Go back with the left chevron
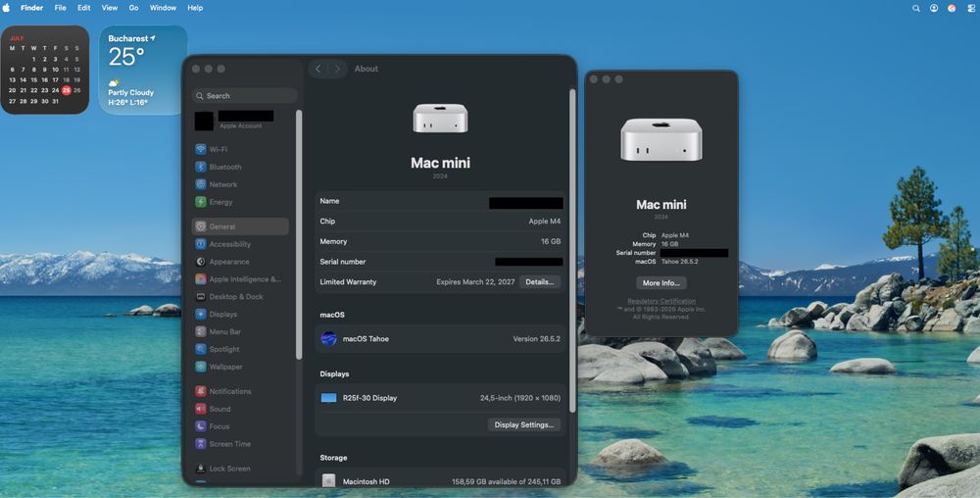Viewport: 980px width, 498px height. click(x=318, y=69)
